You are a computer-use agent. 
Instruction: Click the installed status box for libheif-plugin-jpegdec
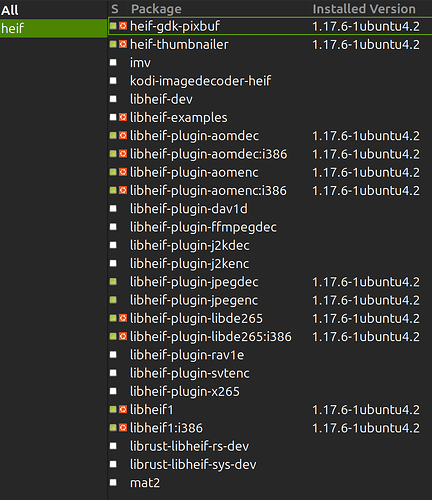tap(113, 282)
